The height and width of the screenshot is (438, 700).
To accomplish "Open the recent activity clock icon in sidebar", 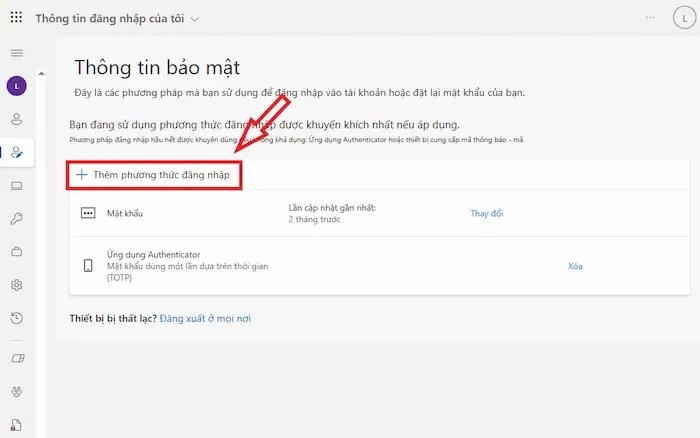I will tap(17, 318).
